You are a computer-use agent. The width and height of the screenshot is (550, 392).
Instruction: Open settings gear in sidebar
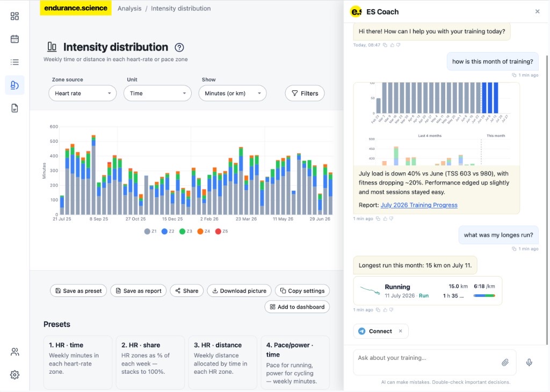[x=15, y=375]
